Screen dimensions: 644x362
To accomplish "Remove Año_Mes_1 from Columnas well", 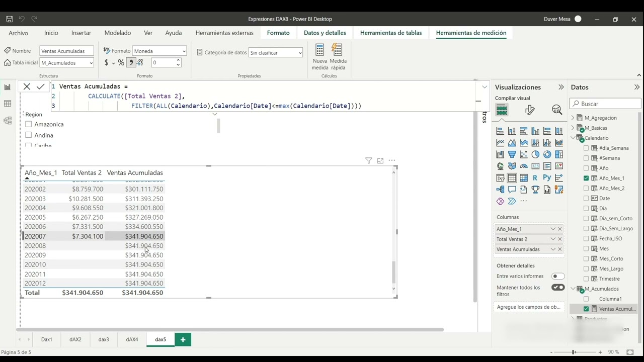I will (x=560, y=229).
